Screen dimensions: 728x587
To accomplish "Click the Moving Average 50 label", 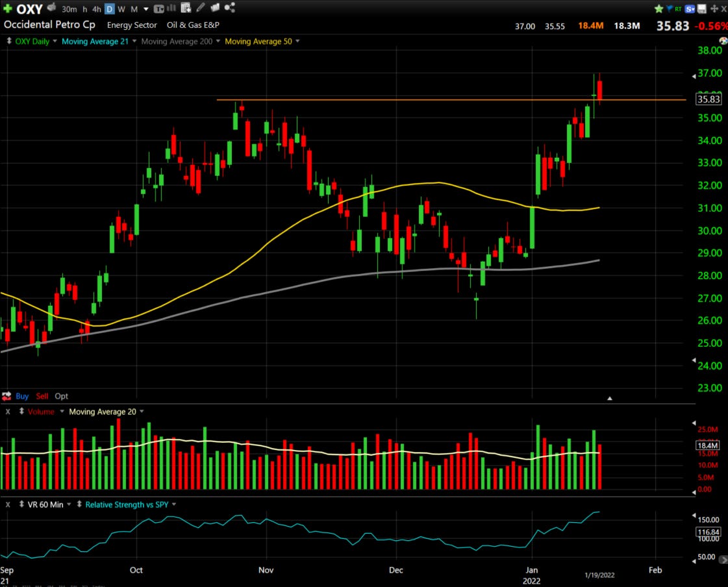I will (258, 42).
